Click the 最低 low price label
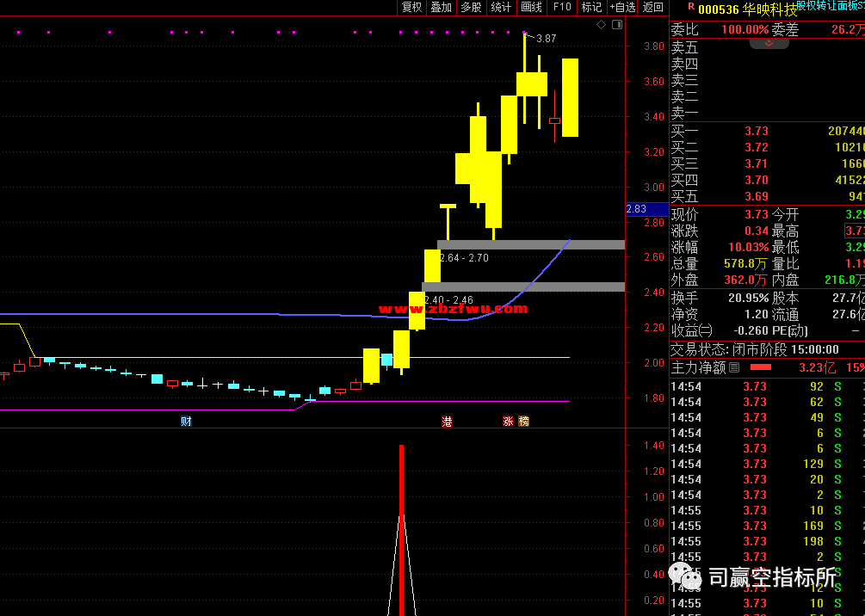865x616 pixels. click(785, 247)
